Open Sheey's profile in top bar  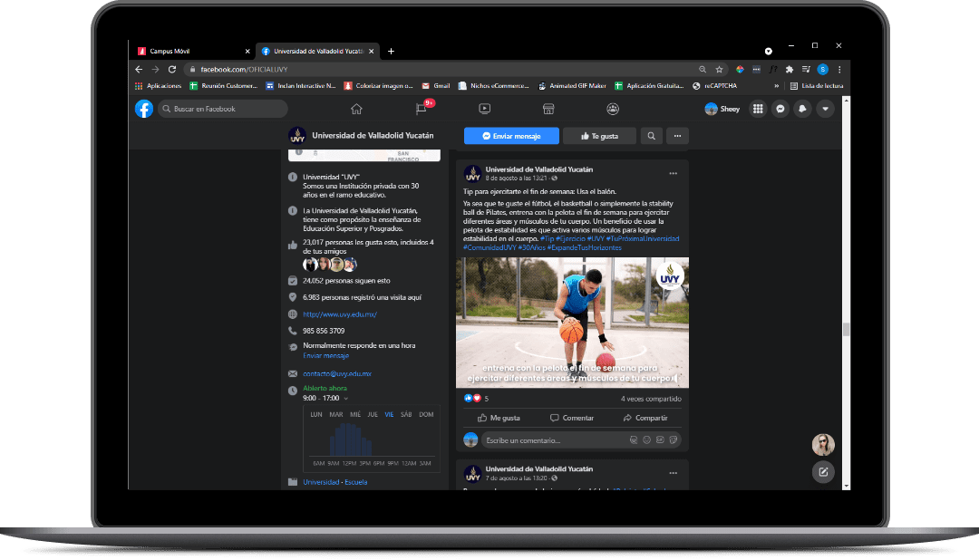(x=722, y=109)
